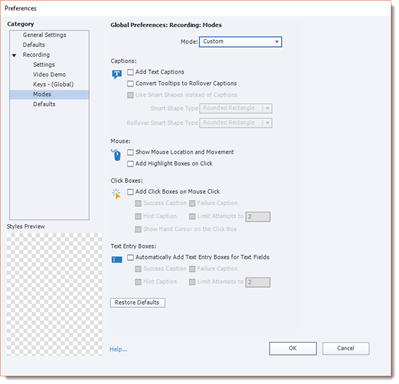
Task: Click the text caption icon under Captions
Action: point(117,74)
